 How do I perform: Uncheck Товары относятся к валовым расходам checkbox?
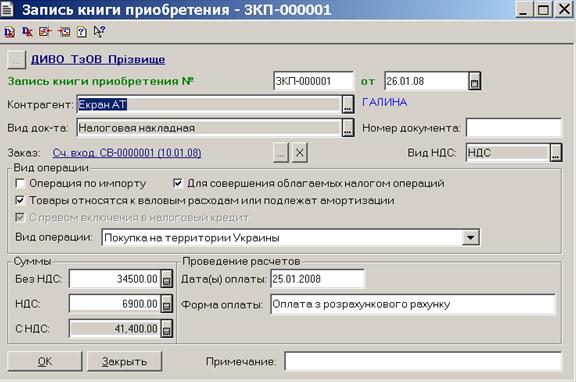coord(20,201)
